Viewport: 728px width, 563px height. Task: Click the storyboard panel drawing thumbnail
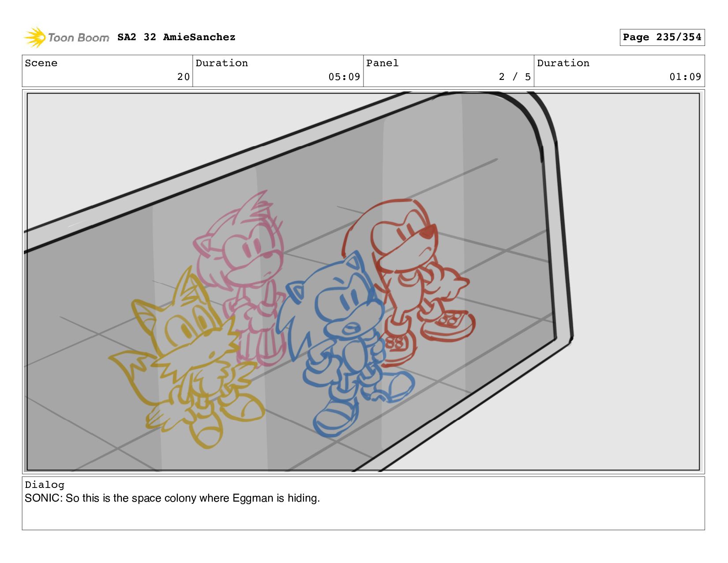(363, 282)
